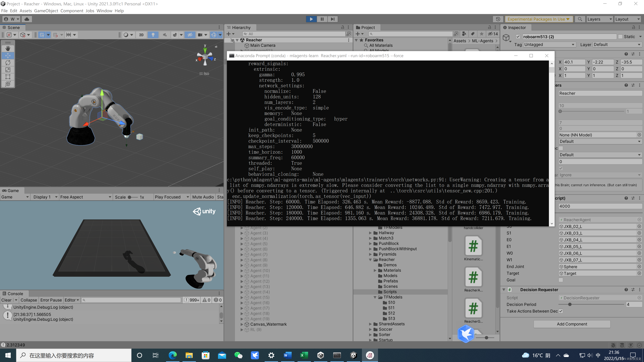Open the File menu
This screenshot has width=644, height=362.
(4, 11)
